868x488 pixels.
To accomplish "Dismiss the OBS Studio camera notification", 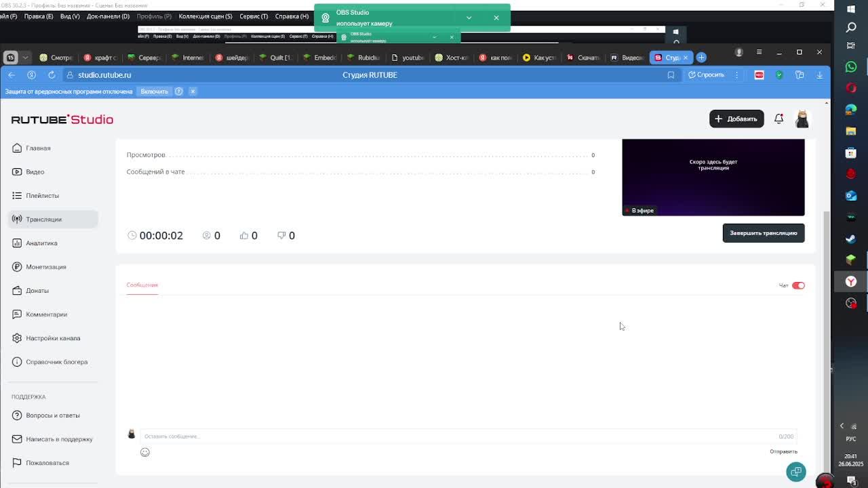I will (x=496, y=18).
